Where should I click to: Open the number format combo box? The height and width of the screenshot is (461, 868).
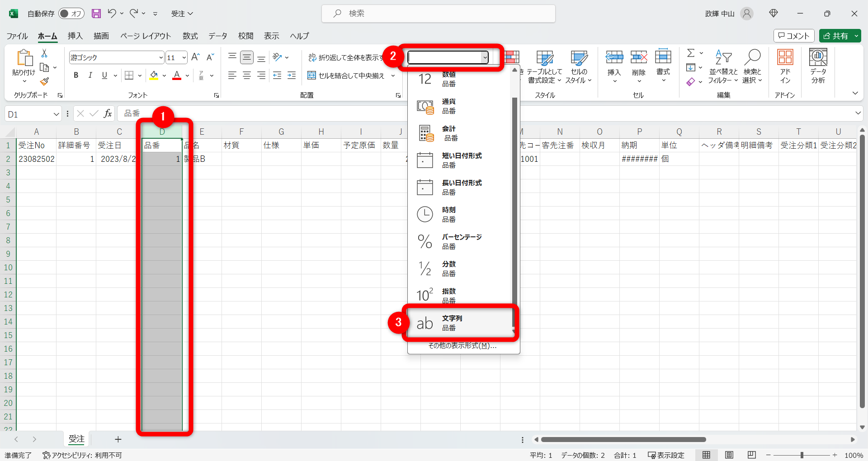coord(485,57)
